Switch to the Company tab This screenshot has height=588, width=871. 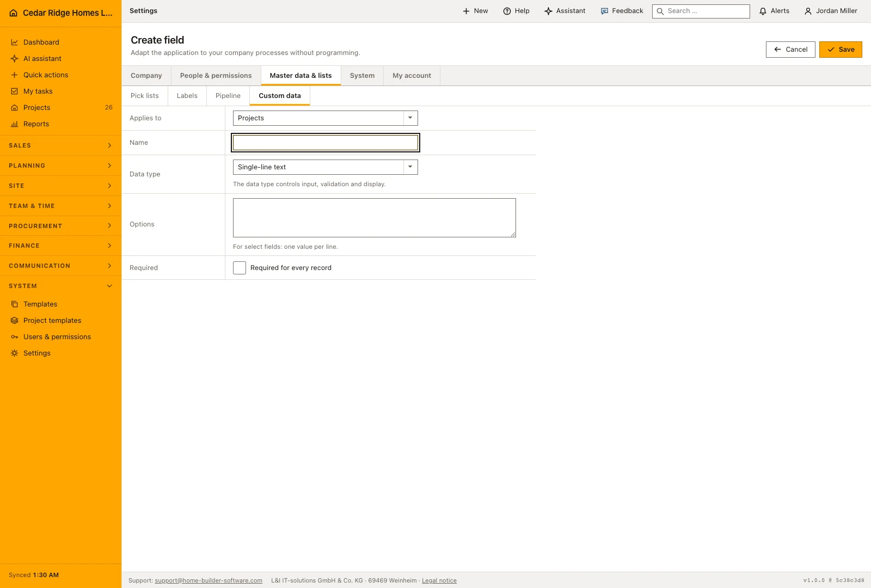(x=146, y=76)
